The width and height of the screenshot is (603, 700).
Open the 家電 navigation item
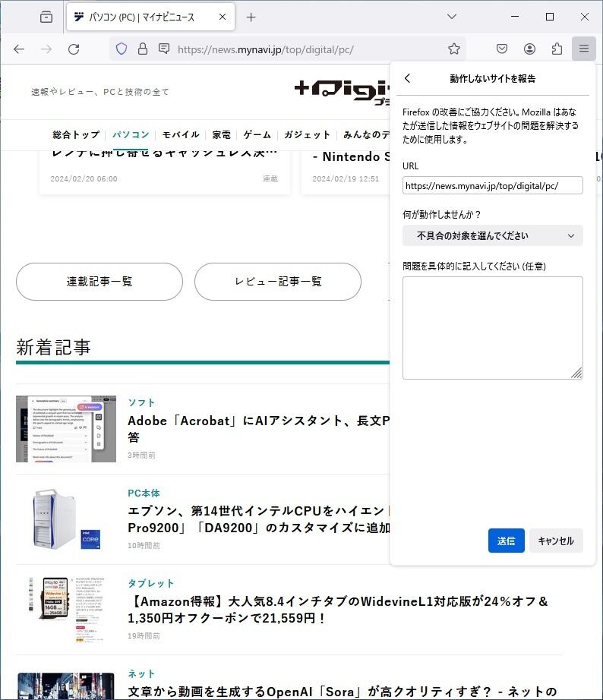coord(222,134)
